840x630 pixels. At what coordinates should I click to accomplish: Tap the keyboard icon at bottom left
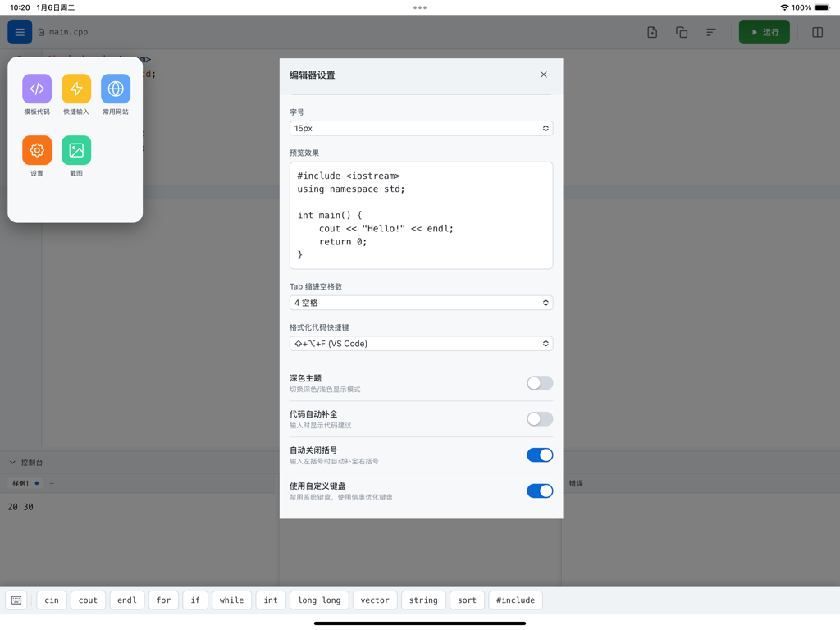point(16,600)
